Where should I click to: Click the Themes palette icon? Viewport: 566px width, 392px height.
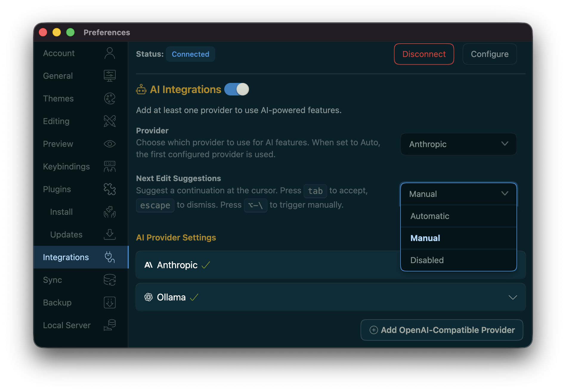tap(110, 98)
